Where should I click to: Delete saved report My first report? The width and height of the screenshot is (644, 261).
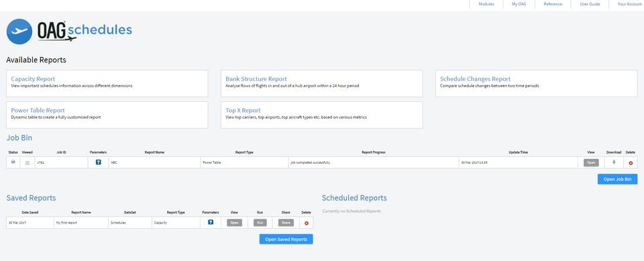coord(307,223)
